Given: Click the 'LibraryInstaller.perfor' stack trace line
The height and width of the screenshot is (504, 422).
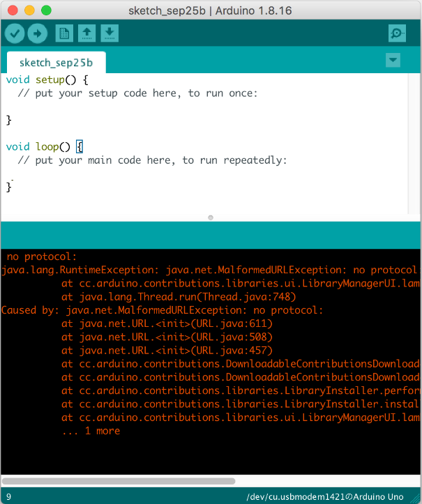Looking at the screenshot, I should 241,390.
